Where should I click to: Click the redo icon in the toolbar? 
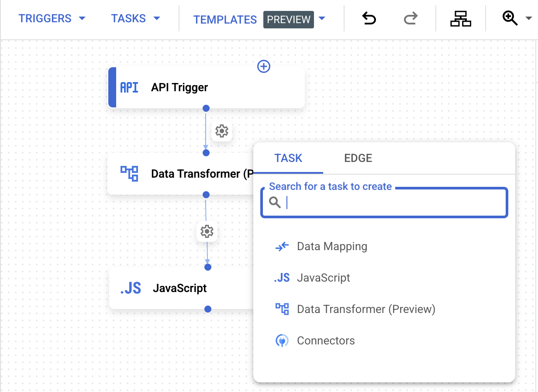pyautogui.click(x=410, y=19)
